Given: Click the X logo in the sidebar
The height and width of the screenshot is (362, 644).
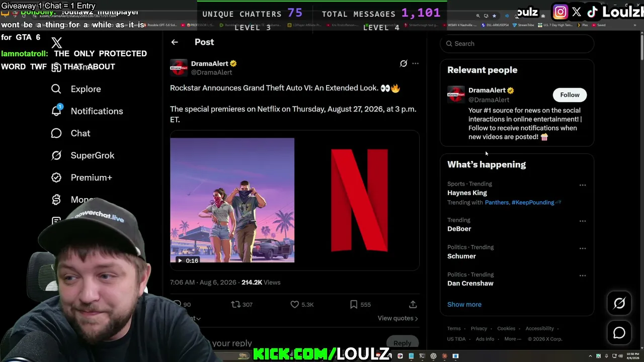Looking at the screenshot, I should tap(57, 43).
